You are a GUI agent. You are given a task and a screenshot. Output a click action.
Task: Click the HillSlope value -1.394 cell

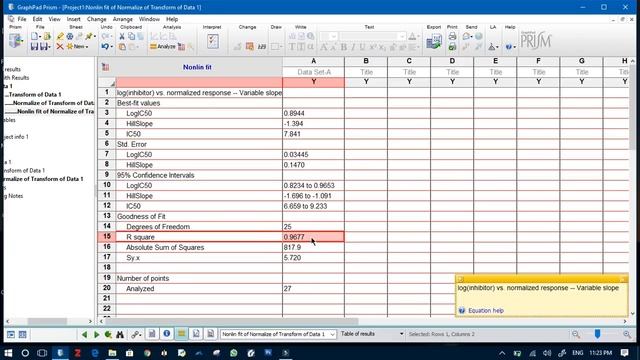click(313, 124)
